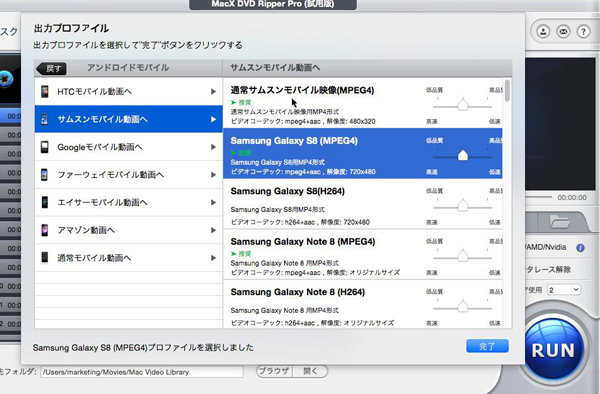
Task: Click the アンドロイドモバイル header label
Action: (128, 68)
